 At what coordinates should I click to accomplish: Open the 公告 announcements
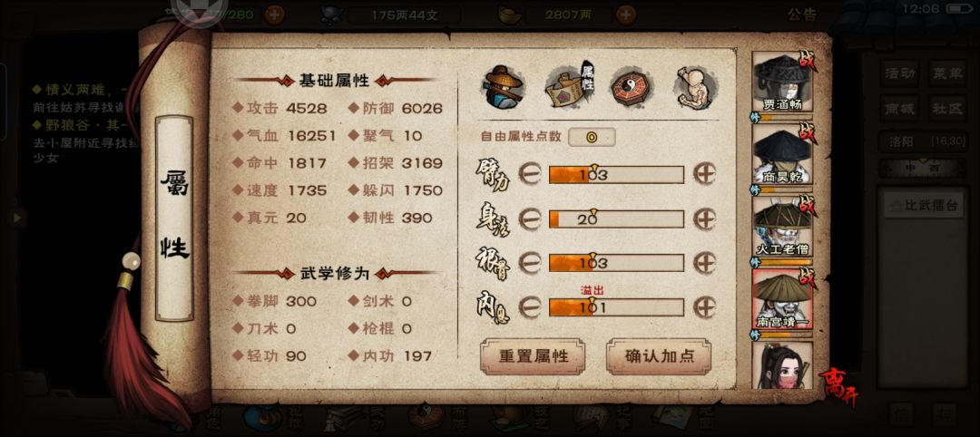802,15
